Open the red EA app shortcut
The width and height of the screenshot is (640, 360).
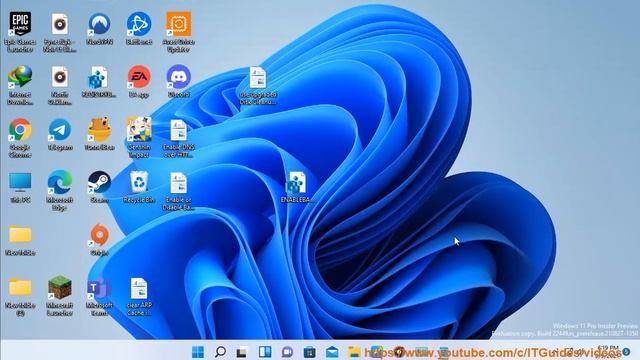click(139, 82)
